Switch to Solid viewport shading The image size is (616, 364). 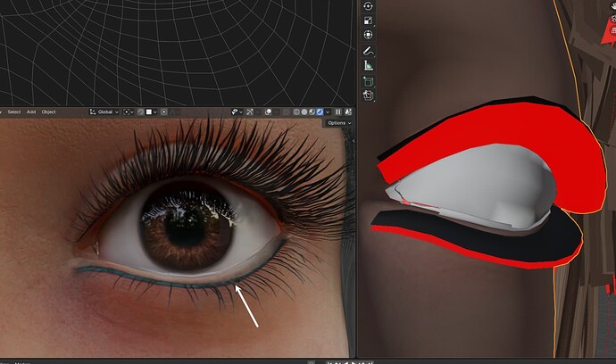click(x=304, y=112)
